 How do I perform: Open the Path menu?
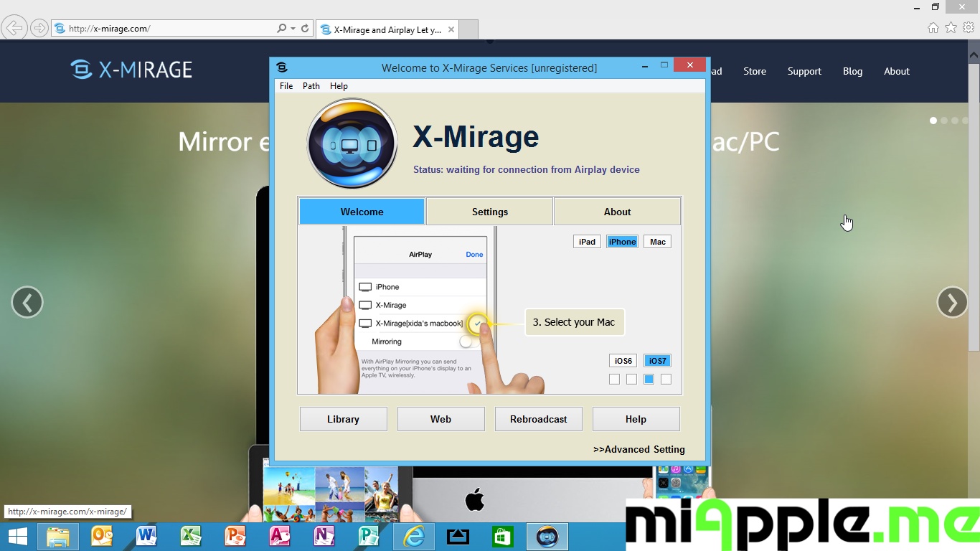click(311, 86)
